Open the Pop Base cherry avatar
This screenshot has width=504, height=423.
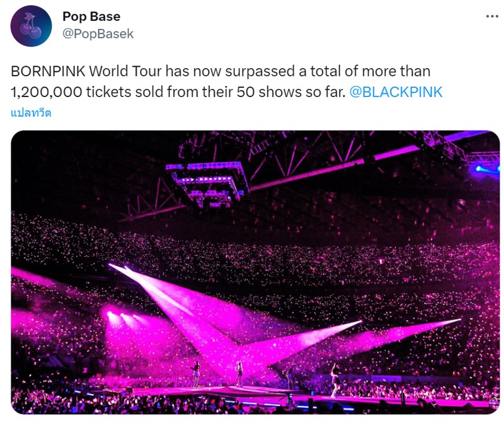(31, 26)
